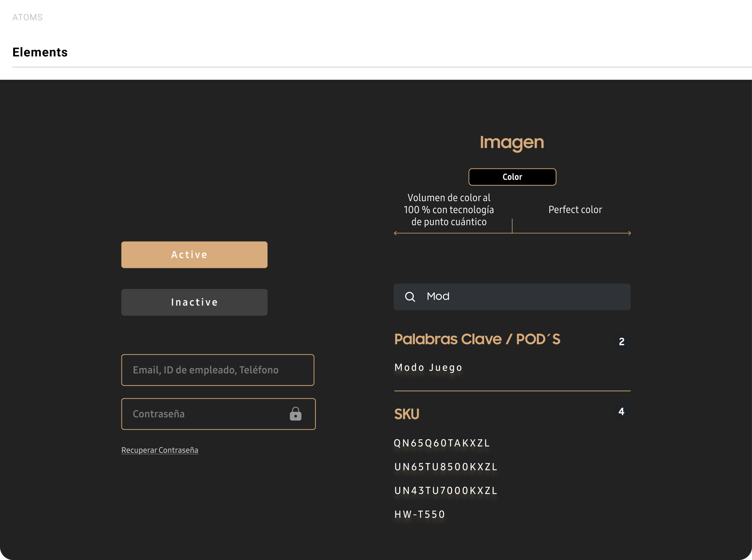This screenshot has height=560, width=752.
Task: Choose SKU result UN43TU7000KXZL
Action: tap(446, 490)
